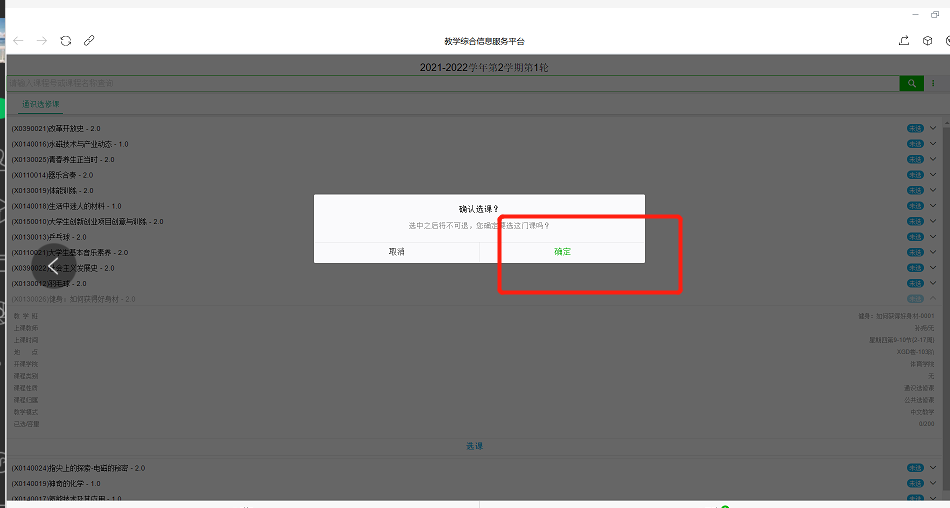This screenshot has width=950, height=508.
Task: Click the cube icon in top-right toolbar
Action: point(927,41)
